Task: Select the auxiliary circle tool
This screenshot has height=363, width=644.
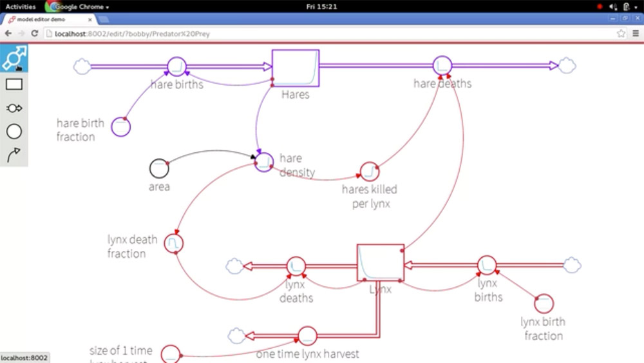Action: point(14,132)
